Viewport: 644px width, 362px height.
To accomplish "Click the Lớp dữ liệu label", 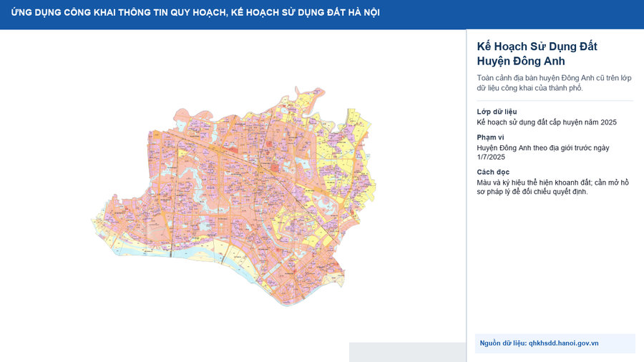I will point(497,112).
